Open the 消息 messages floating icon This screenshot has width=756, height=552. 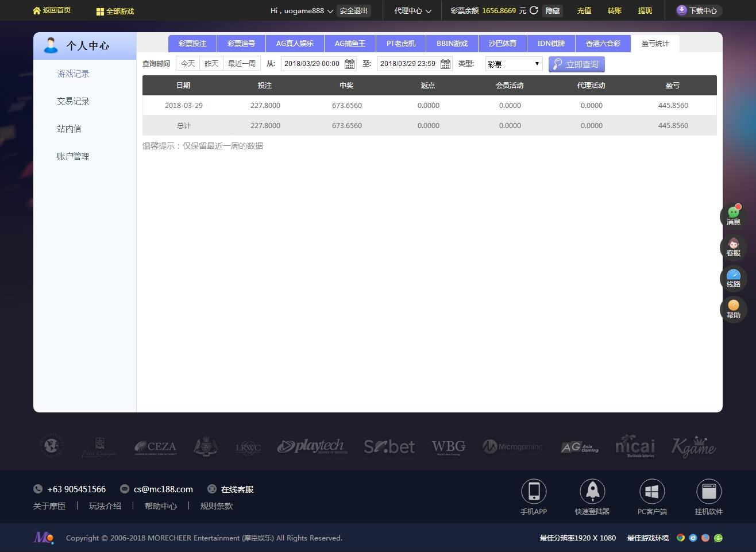734,216
